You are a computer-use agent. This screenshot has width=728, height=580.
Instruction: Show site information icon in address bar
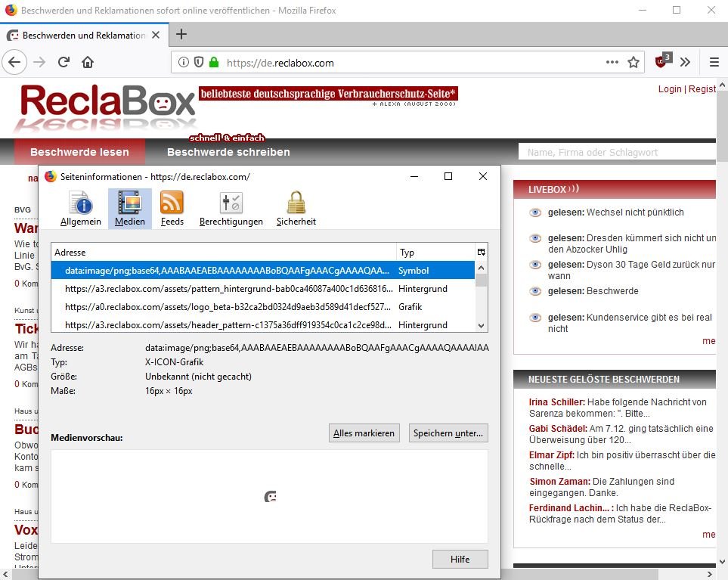(x=184, y=62)
